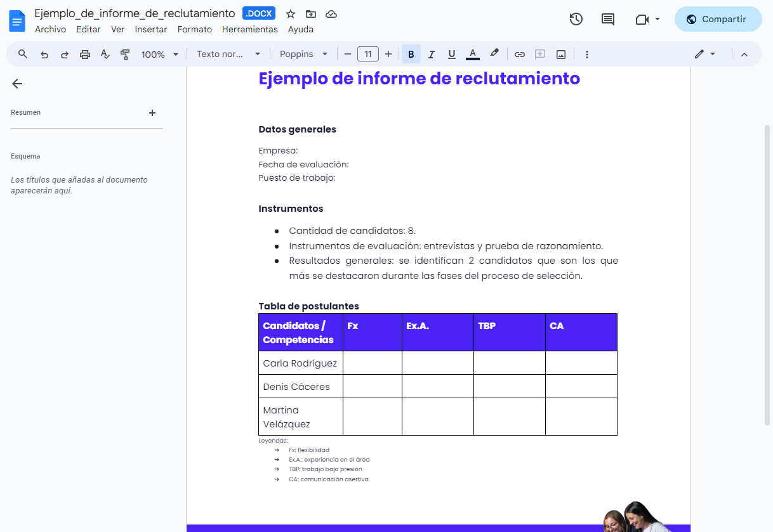Image resolution: width=773 pixels, height=532 pixels.
Task: Click the print icon in toolbar
Action: pos(85,55)
